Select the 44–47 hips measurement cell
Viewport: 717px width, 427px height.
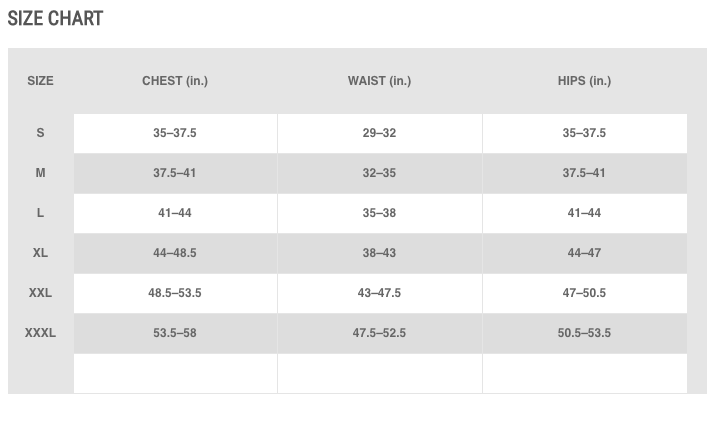584,253
